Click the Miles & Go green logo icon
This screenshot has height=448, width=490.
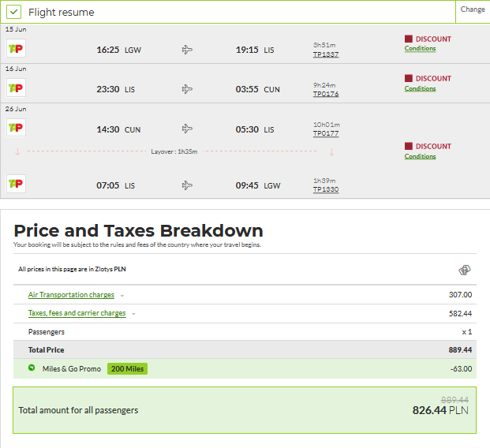point(32,368)
